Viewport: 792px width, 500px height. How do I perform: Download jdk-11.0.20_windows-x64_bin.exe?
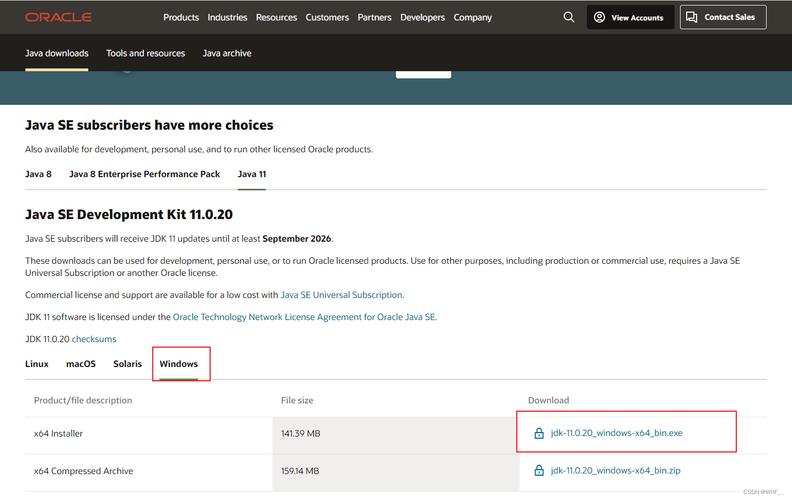(x=616, y=433)
